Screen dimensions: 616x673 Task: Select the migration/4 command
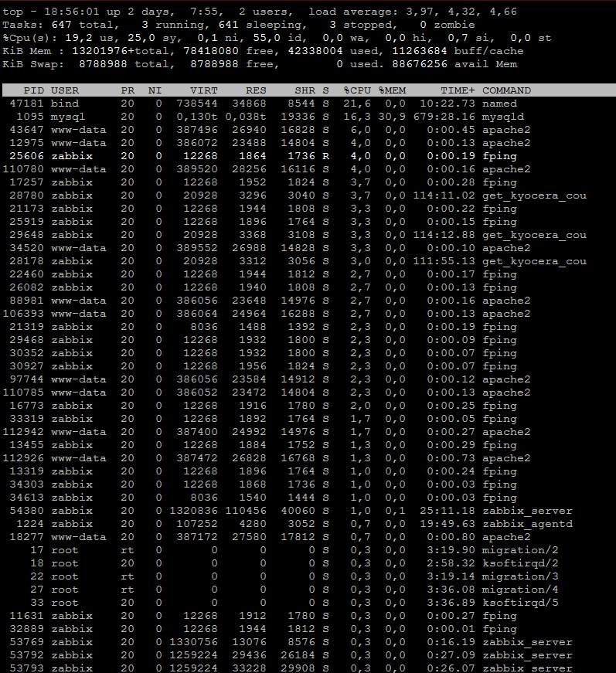point(520,590)
